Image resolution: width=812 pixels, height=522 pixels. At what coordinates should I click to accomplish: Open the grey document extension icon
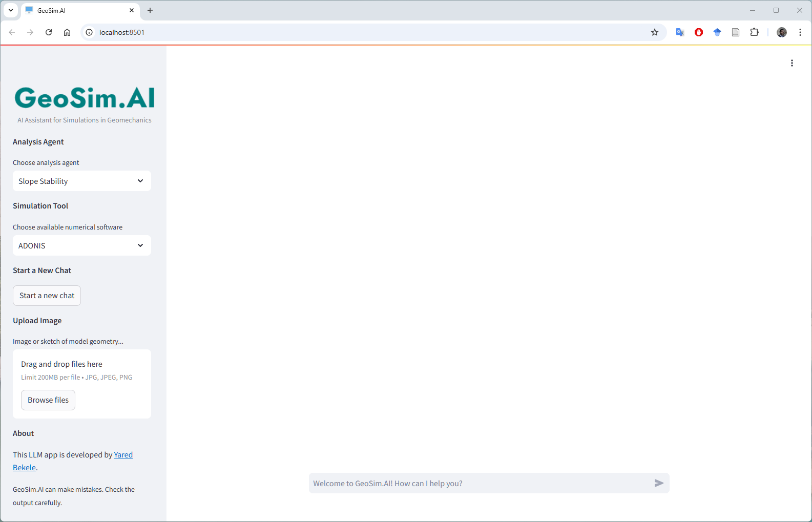tap(736, 32)
